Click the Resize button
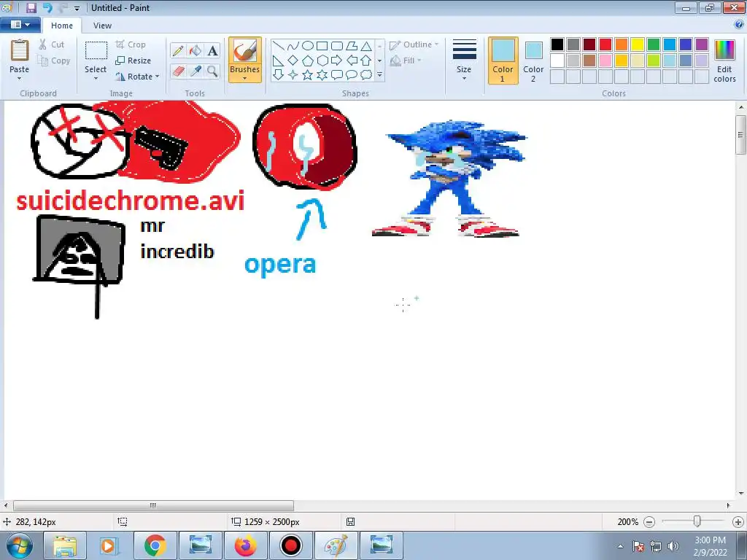 pyautogui.click(x=133, y=61)
